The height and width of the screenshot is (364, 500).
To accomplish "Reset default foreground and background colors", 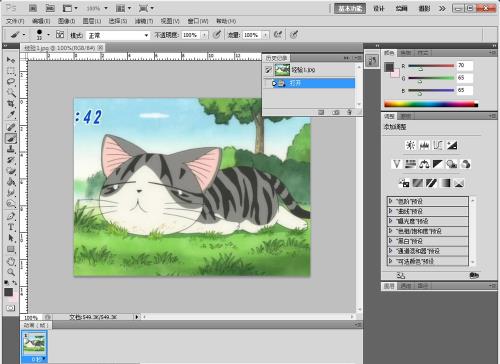I will (x=6, y=283).
